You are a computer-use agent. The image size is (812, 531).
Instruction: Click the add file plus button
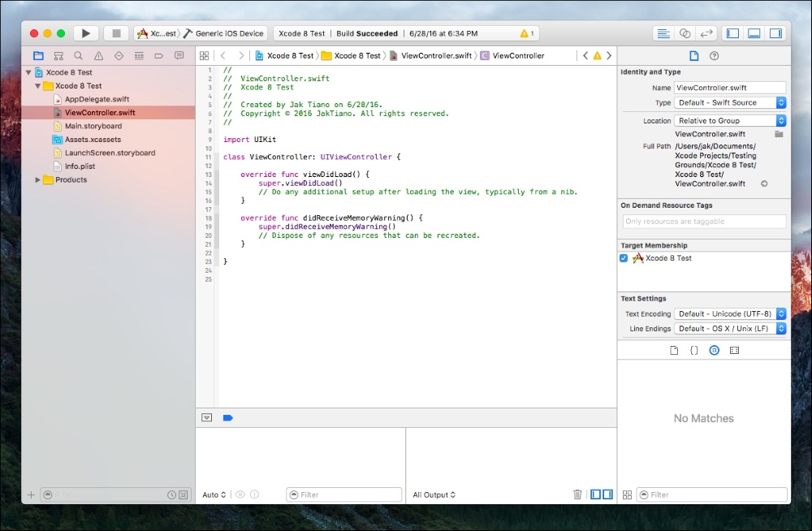pyautogui.click(x=31, y=494)
